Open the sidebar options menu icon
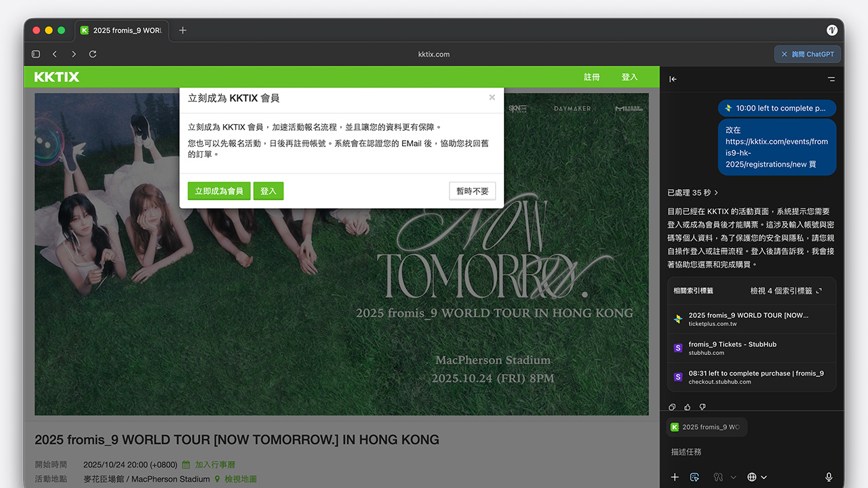868x488 pixels. 831,79
